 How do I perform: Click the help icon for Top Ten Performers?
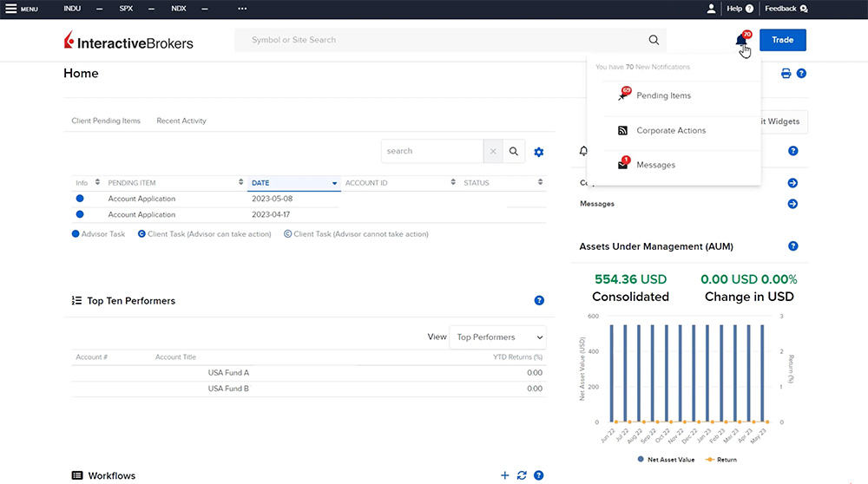click(539, 301)
